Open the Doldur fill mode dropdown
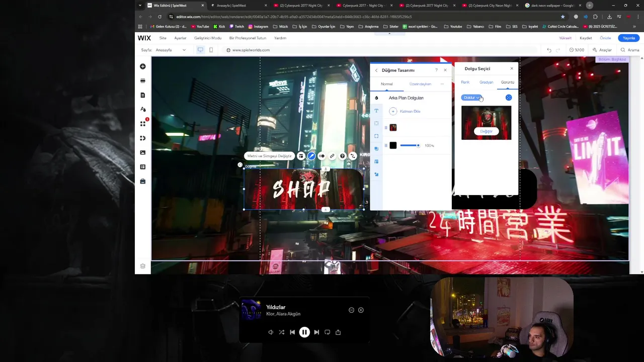The image size is (644, 362). click(471, 98)
